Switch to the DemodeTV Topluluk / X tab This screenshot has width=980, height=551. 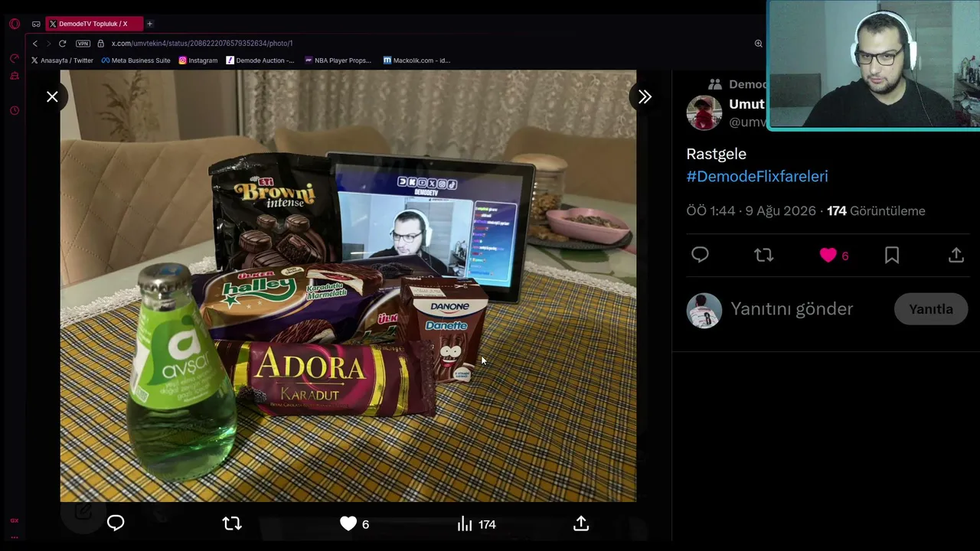[93, 24]
